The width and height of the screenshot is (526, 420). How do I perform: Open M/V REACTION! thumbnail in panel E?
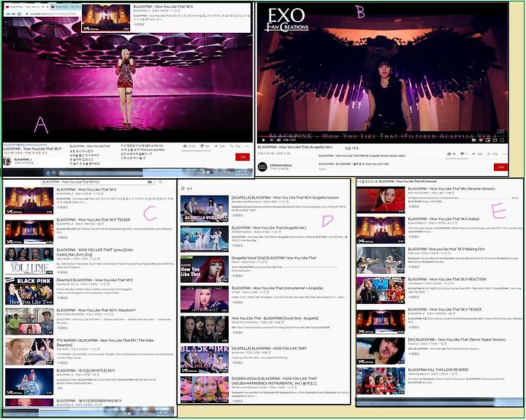[381, 291]
